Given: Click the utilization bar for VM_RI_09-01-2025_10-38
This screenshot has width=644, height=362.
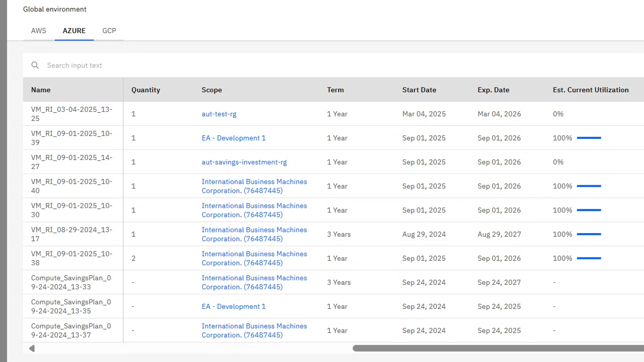Looking at the screenshot, I should [589, 258].
